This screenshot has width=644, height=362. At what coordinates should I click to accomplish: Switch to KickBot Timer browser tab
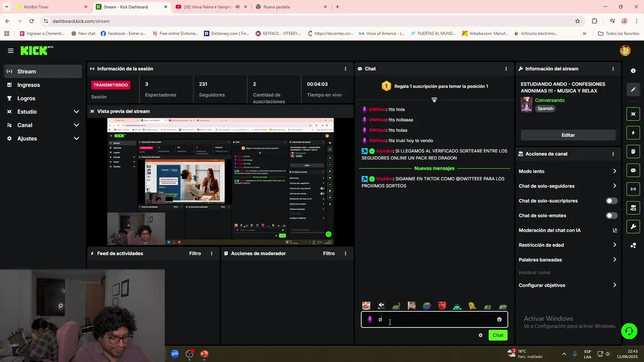(50, 7)
